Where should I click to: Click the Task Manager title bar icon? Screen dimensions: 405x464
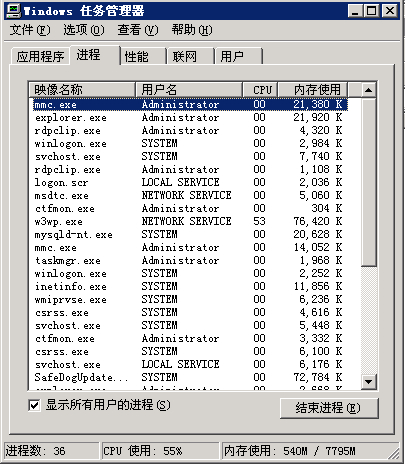click(14, 11)
